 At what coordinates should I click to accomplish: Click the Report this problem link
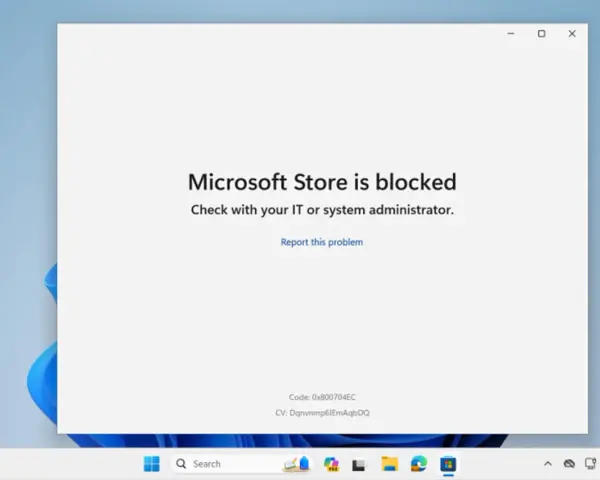coord(322,242)
